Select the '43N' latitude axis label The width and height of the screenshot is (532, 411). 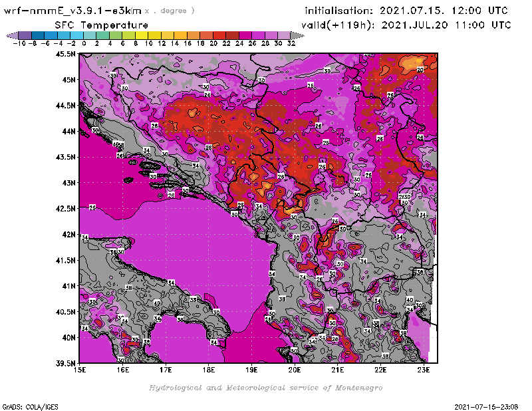68,183
